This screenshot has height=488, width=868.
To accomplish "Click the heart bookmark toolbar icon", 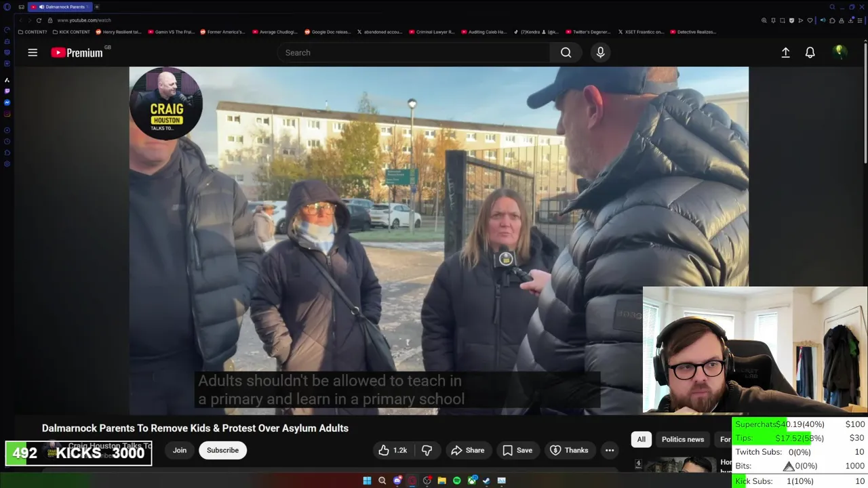I will click(x=810, y=20).
